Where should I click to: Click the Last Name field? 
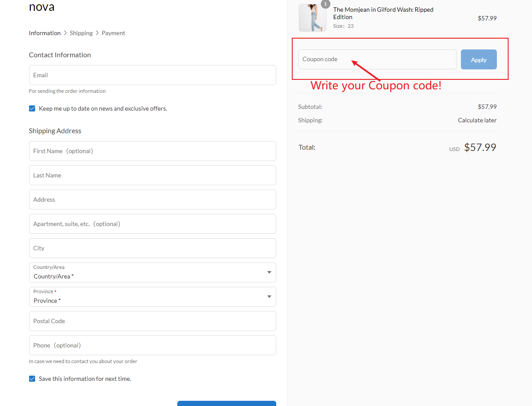(153, 175)
